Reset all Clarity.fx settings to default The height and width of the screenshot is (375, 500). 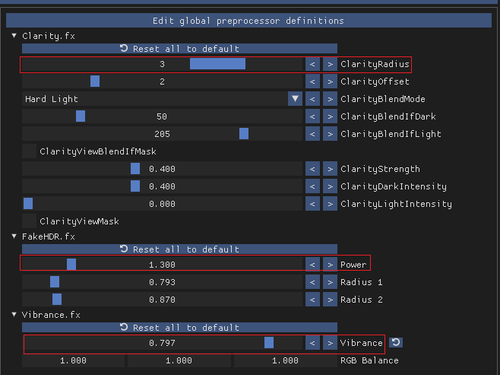(x=180, y=49)
